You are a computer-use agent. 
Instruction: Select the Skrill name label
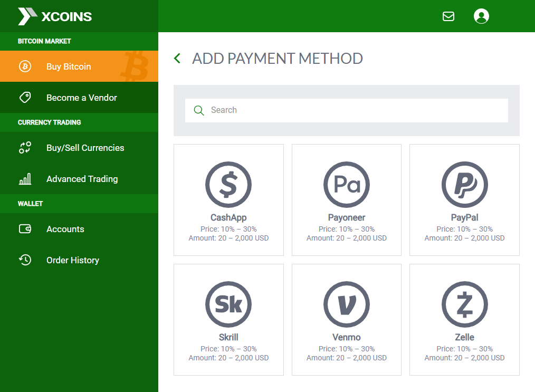pyautogui.click(x=228, y=337)
